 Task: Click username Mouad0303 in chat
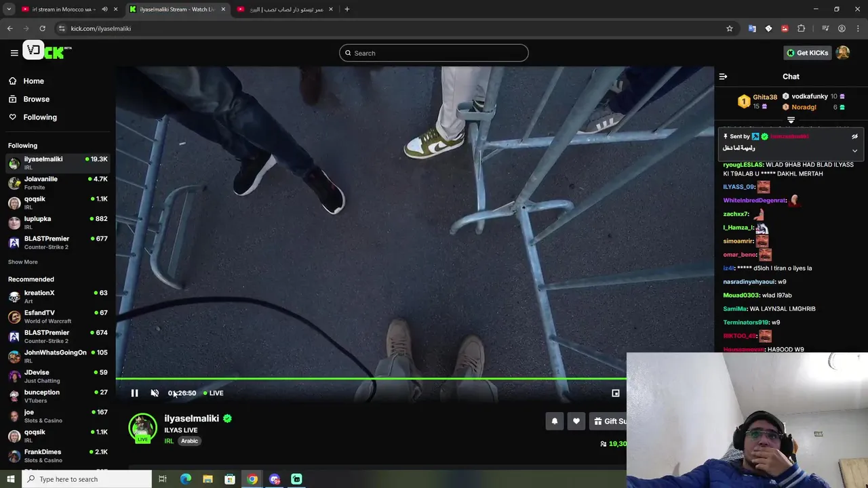(x=741, y=296)
